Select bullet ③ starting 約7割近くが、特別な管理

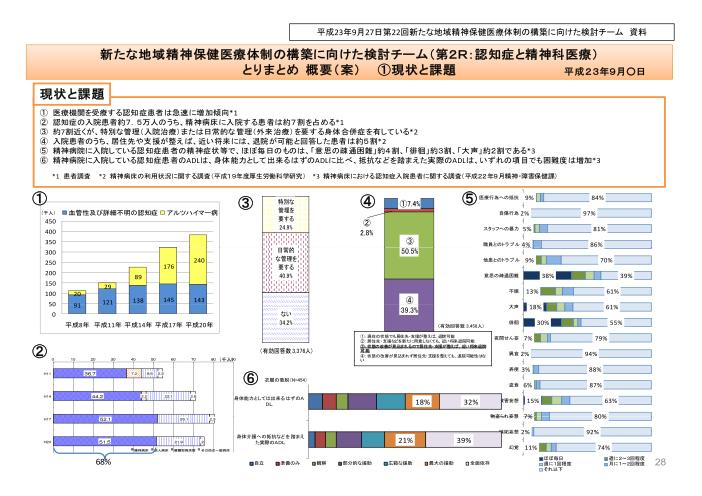pos(229,132)
